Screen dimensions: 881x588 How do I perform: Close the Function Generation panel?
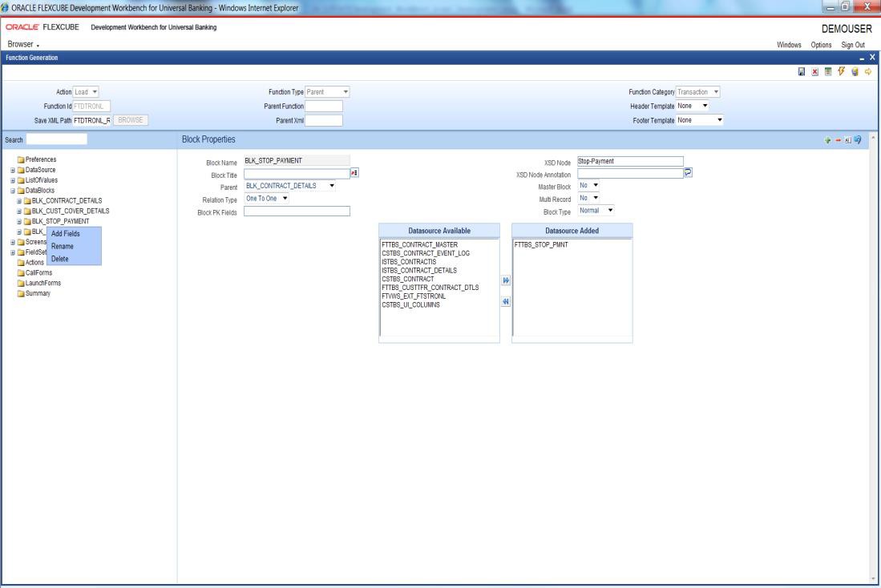click(x=872, y=58)
